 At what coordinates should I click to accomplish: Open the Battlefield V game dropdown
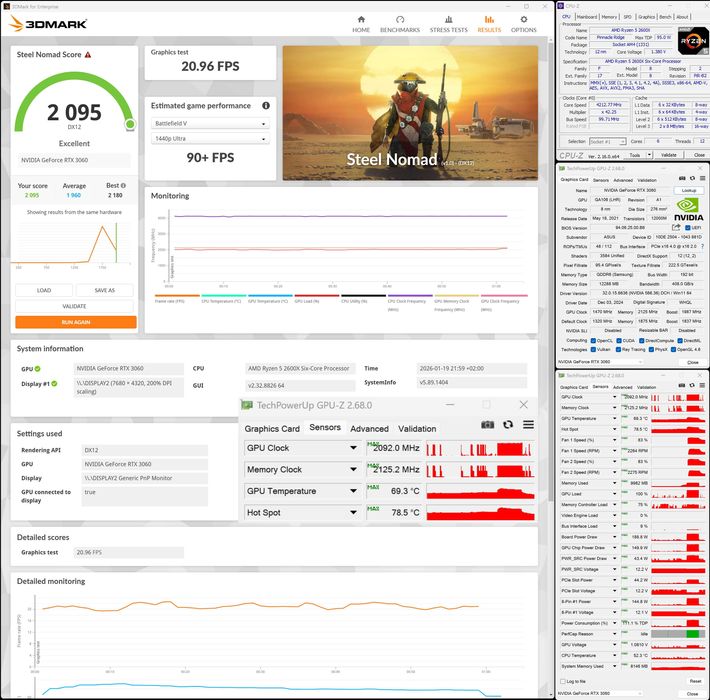tap(210, 123)
